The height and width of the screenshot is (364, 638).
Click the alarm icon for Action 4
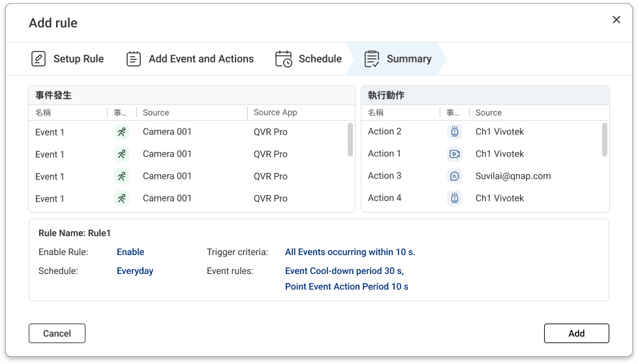(455, 198)
